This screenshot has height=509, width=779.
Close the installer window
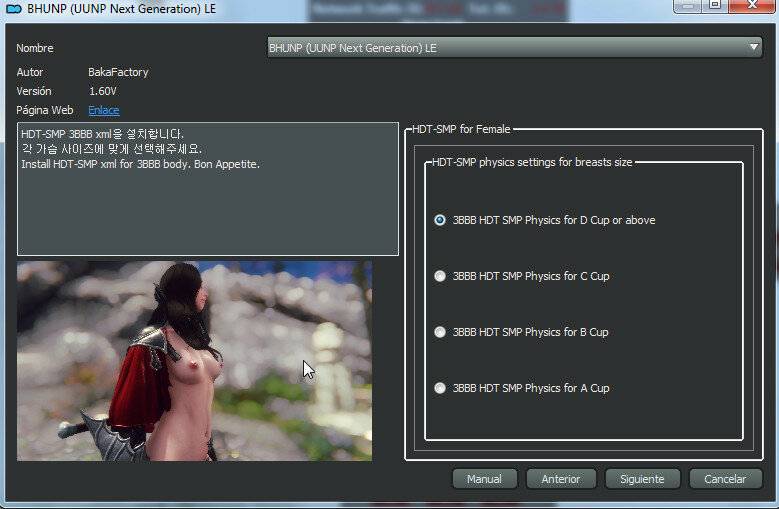pos(752,5)
